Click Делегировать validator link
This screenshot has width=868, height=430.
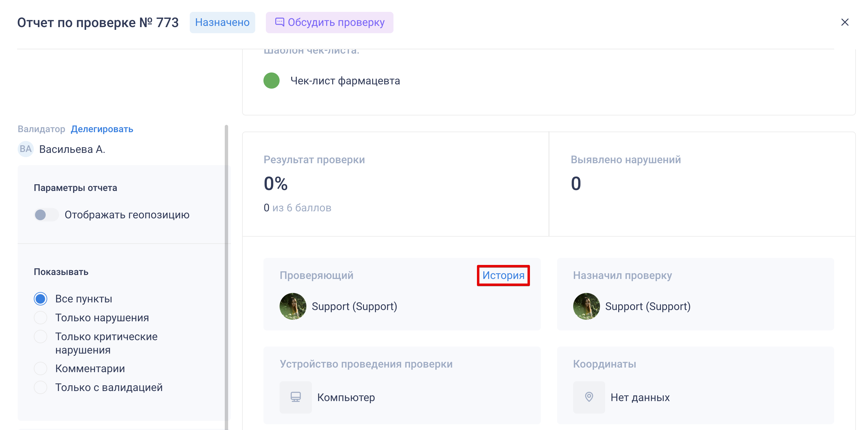click(x=102, y=129)
